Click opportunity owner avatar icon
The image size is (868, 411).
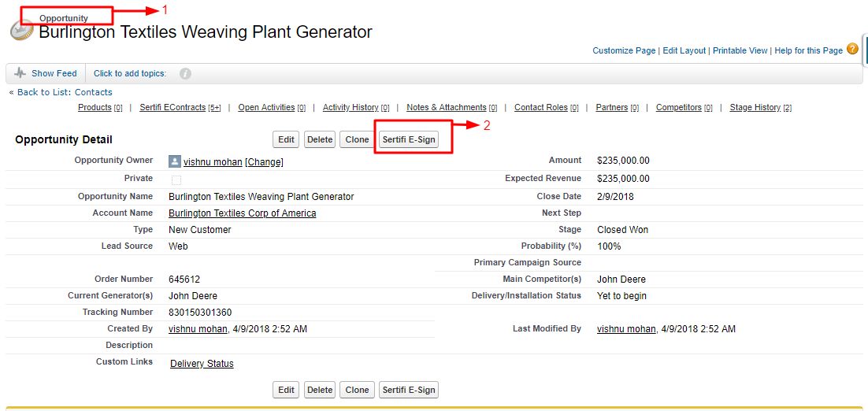click(x=174, y=161)
